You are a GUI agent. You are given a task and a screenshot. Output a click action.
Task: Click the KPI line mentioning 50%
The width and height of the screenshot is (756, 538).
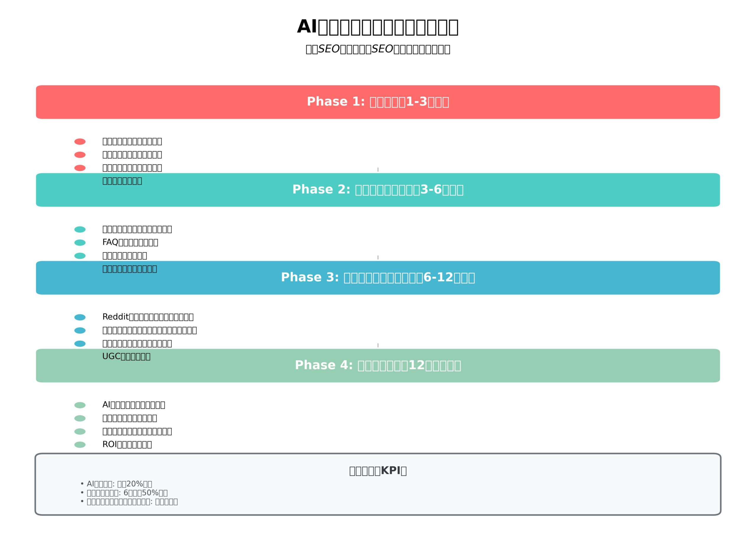tap(124, 493)
